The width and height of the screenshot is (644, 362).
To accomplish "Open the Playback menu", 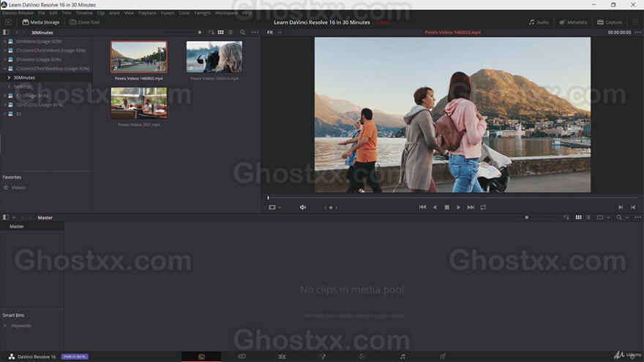I will (x=147, y=13).
